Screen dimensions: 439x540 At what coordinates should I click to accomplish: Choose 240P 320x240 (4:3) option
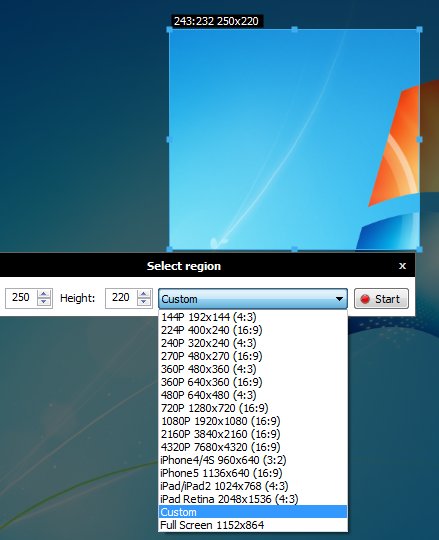point(253,343)
